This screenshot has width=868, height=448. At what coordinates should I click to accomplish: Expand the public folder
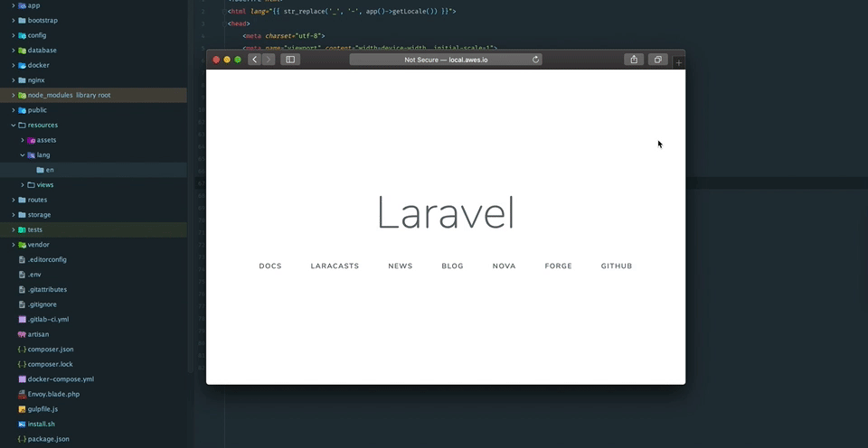[14, 110]
